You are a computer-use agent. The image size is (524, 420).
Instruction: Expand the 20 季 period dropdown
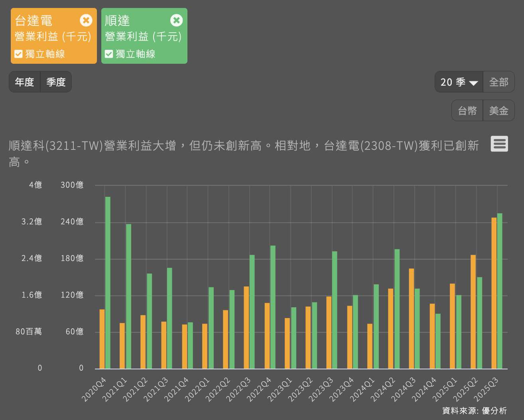(459, 82)
